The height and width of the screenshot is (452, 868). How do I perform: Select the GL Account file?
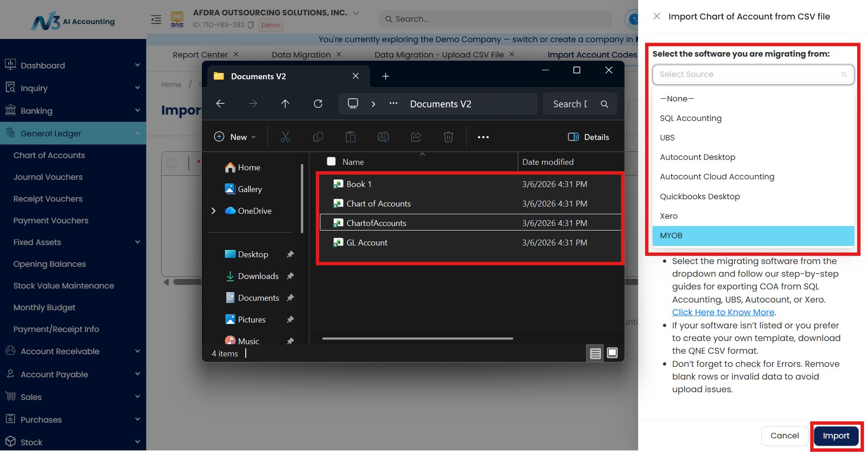(471, 242)
